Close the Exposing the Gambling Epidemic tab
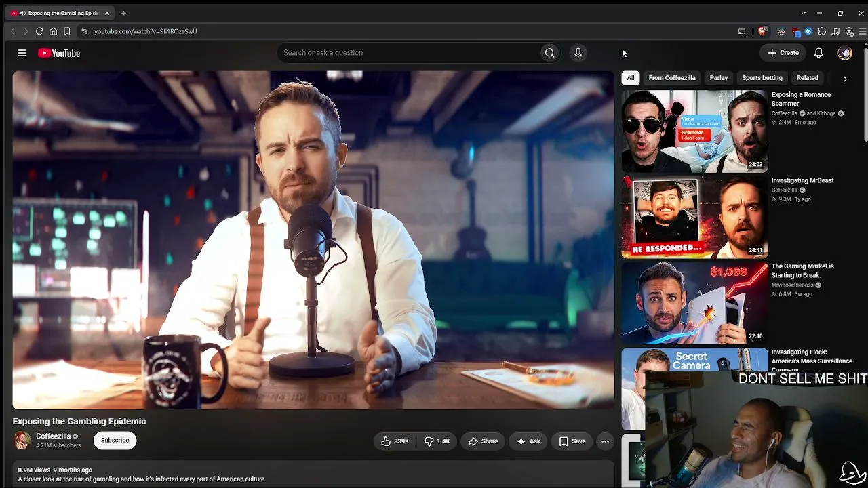The image size is (868, 488). pos(106,13)
